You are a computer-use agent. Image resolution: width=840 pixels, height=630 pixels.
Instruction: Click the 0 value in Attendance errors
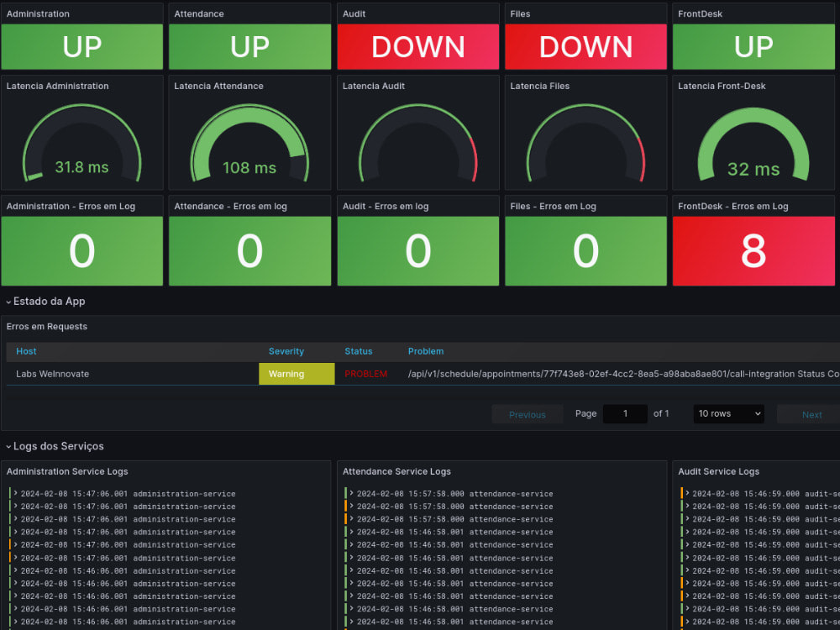(x=249, y=250)
